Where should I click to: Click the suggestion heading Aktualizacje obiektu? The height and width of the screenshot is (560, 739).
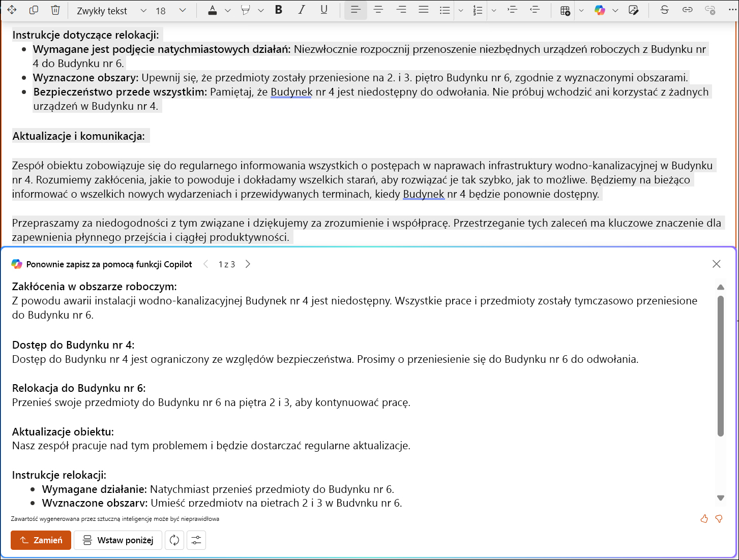(x=63, y=431)
